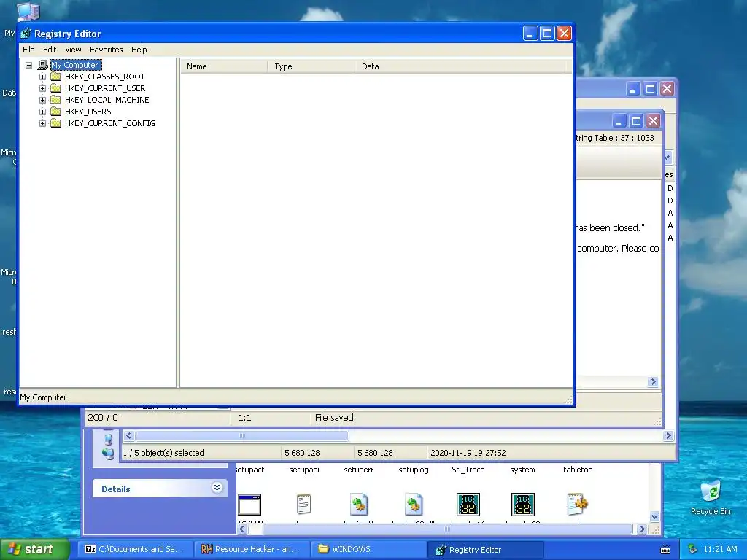Viewport: 747px width, 560px height.
Task: Collapse the My Computer root node
Action: pos(28,65)
